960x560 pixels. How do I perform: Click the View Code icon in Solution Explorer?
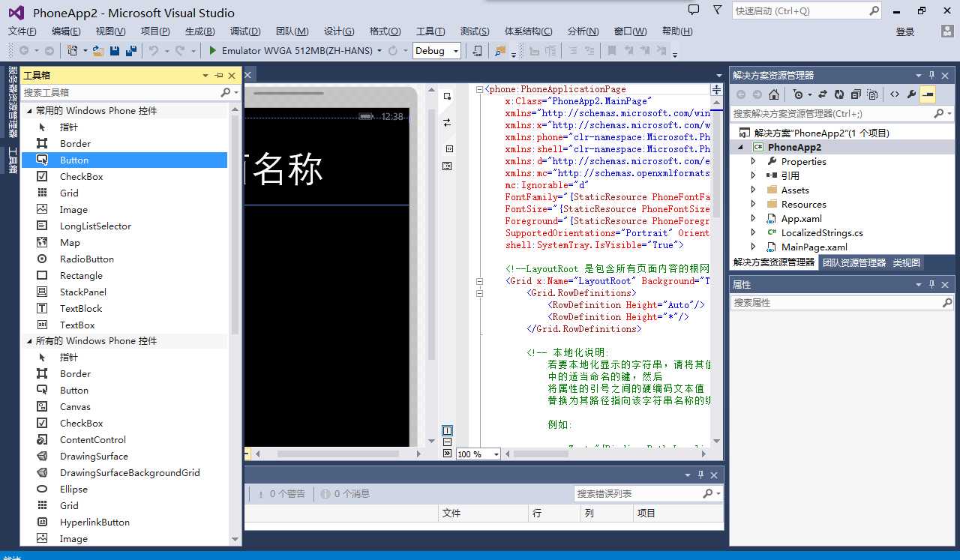point(895,94)
